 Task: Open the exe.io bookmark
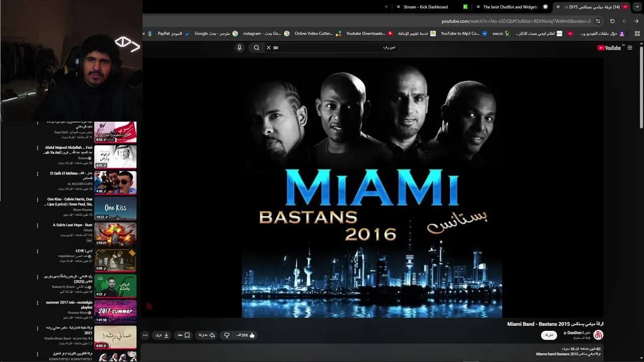click(x=501, y=34)
